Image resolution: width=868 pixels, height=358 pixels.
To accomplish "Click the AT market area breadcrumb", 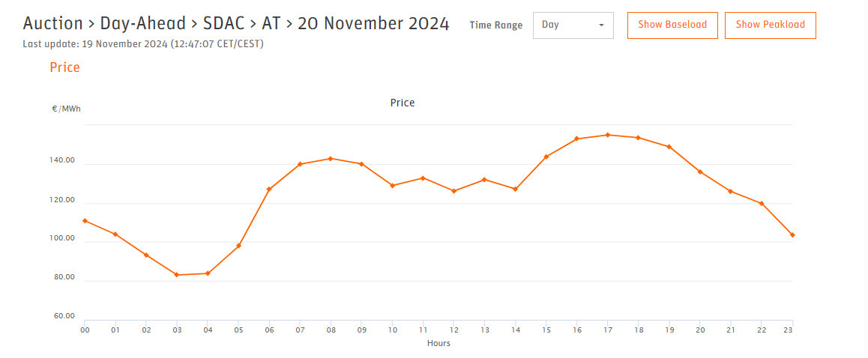I will [271, 25].
